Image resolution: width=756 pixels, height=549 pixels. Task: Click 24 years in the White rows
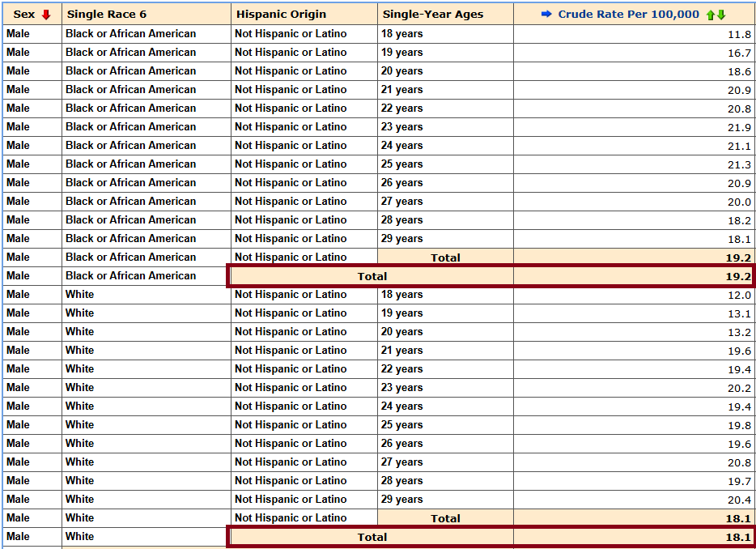(401, 406)
